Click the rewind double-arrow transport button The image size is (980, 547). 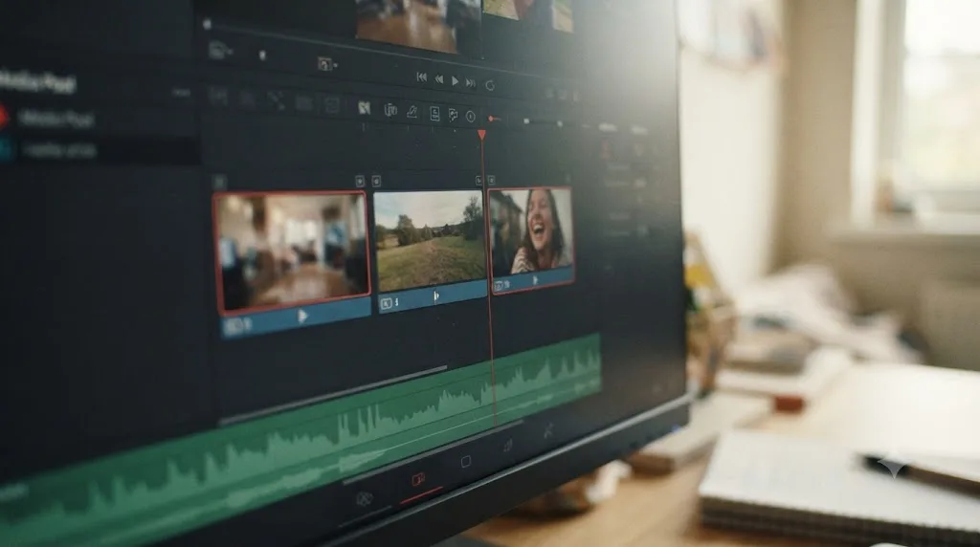click(438, 79)
